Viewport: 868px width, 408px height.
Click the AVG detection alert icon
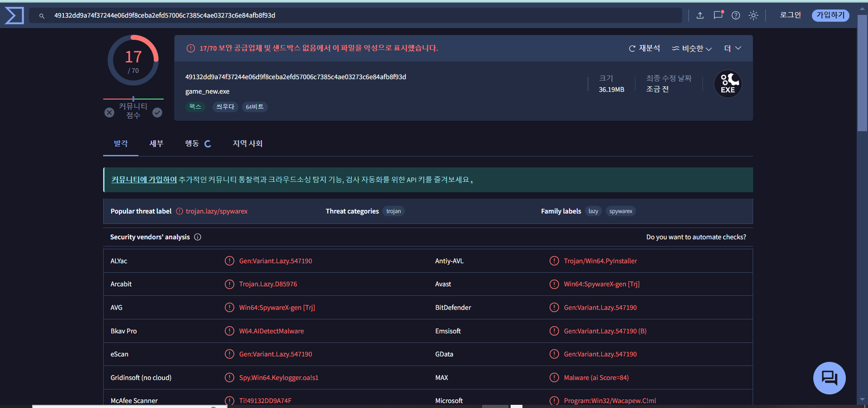click(229, 308)
